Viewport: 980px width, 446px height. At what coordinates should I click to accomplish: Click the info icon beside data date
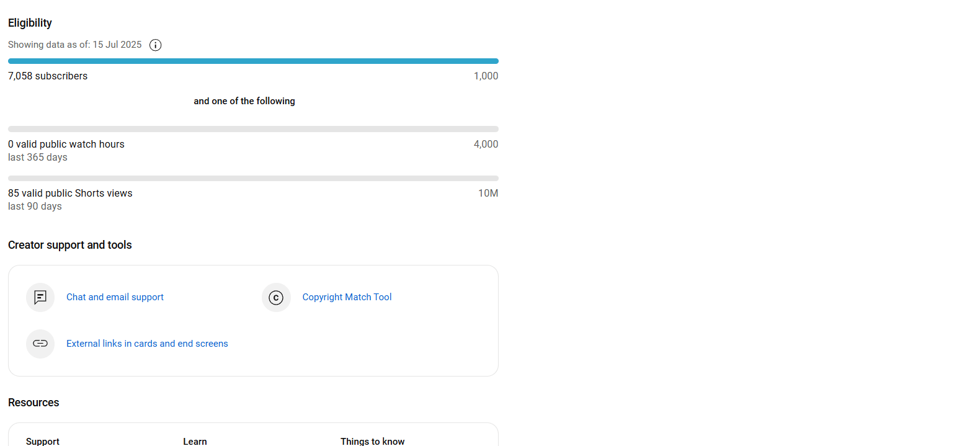tap(156, 45)
